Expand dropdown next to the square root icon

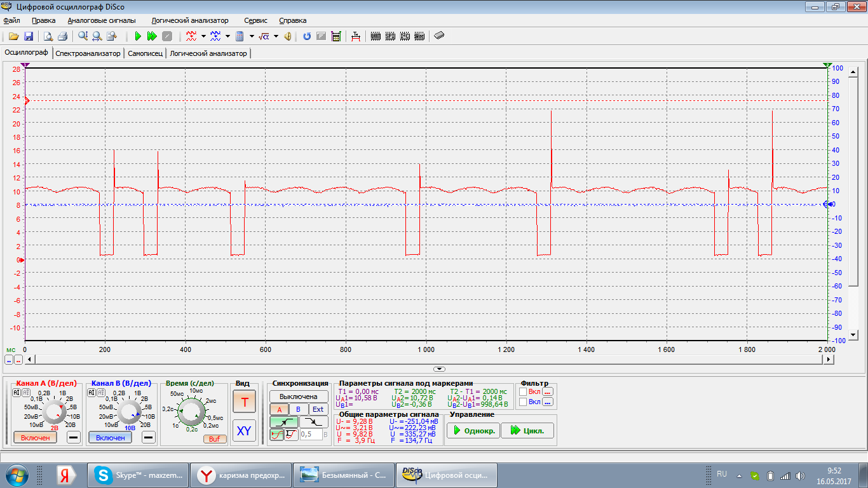coord(276,36)
